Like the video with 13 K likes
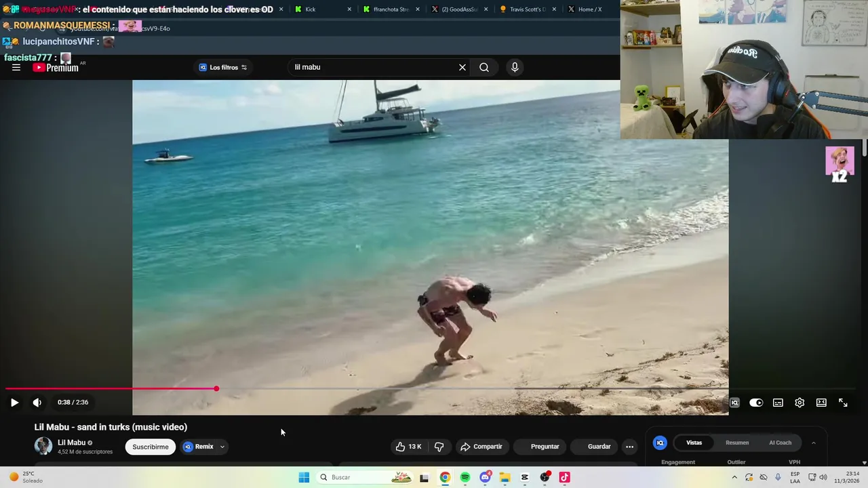Viewport: 868px width, 488px height. click(409, 447)
